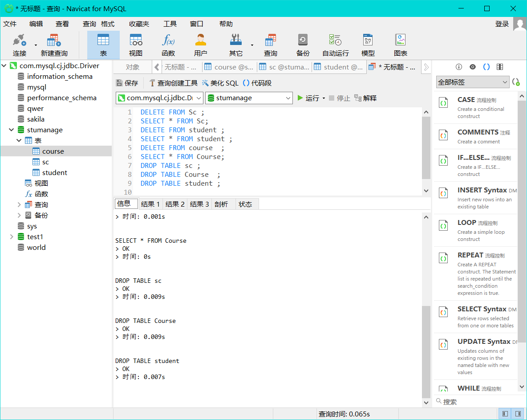Click the eye preview icon in right panel
Viewport: 527px width, 420px height.
473,67
